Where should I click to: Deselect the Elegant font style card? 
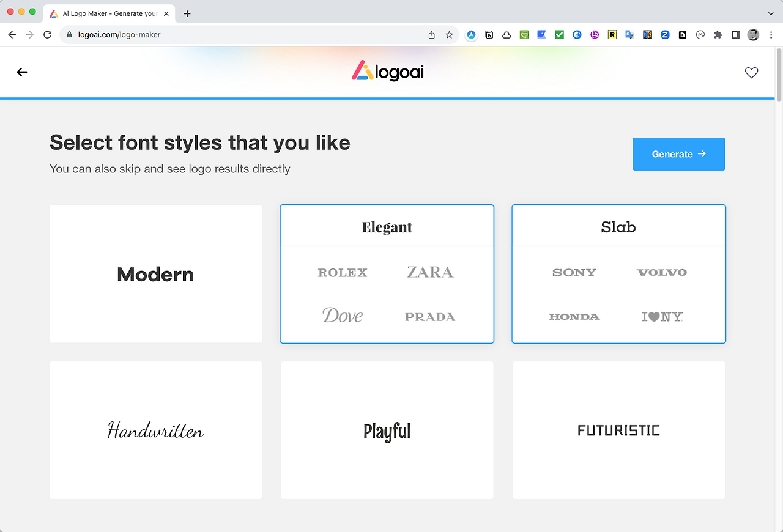point(387,274)
